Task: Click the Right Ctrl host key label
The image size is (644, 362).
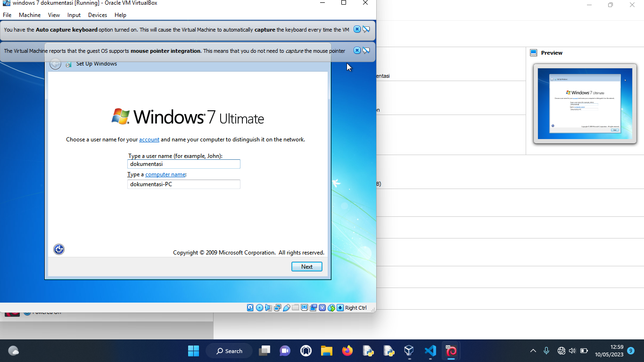Action: 355,308
